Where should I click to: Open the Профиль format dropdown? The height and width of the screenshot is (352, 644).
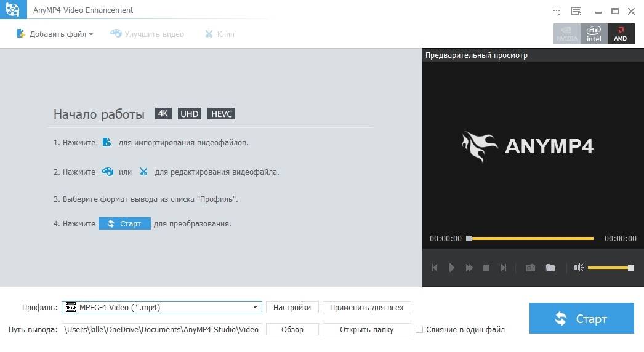tap(255, 307)
